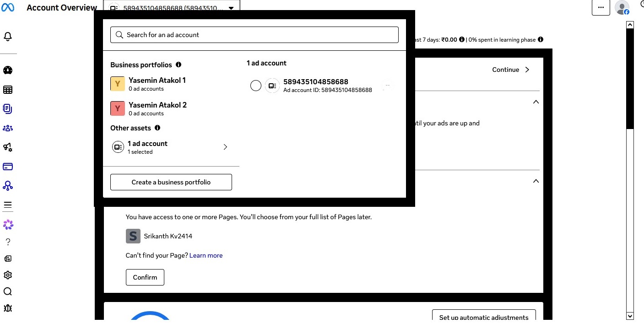Click the Meta logo icon
Screen dimensions: 644x329
(8, 8)
